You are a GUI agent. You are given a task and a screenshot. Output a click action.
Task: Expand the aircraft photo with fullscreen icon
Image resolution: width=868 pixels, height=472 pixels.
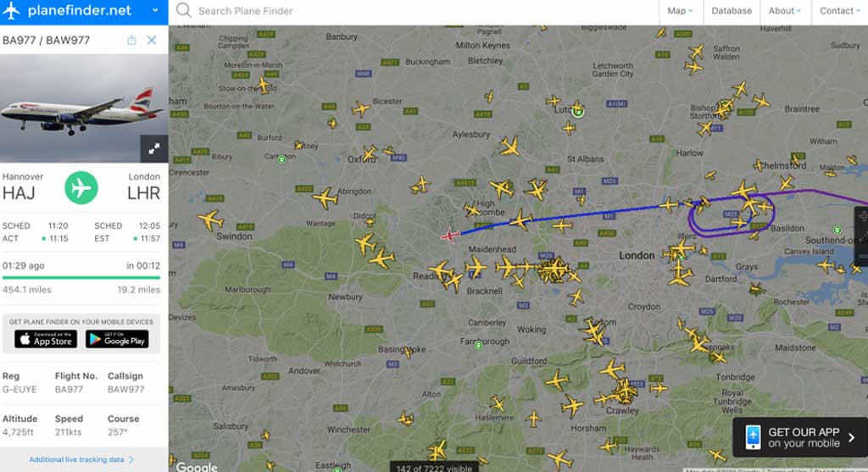coord(154,148)
